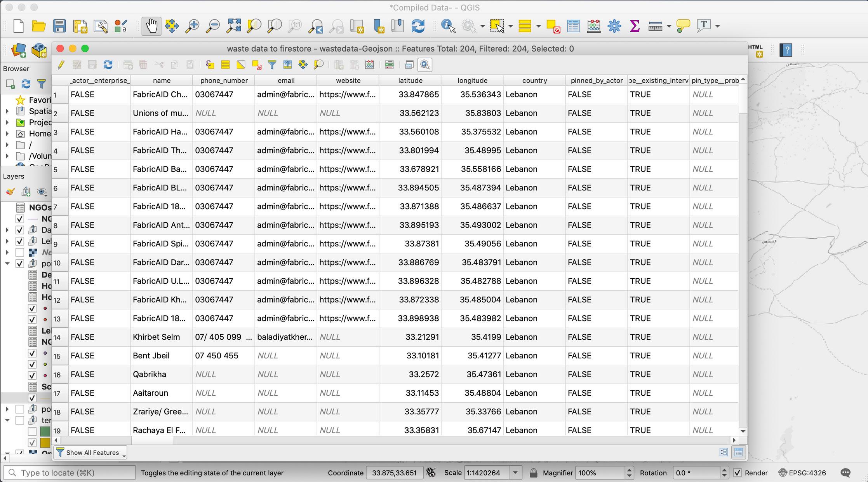Toggle editing mode pencil in attribute table
The image size is (868, 482).
(x=61, y=65)
